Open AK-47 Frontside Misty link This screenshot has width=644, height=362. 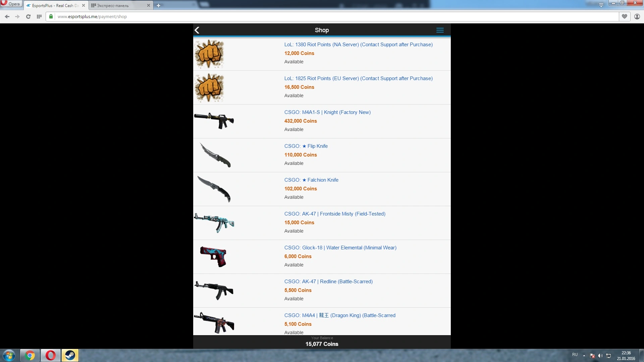(x=335, y=214)
